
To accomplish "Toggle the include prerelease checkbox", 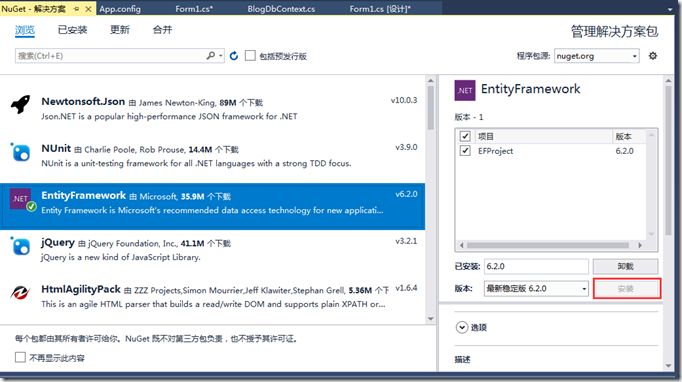I will tap(250, 56).
